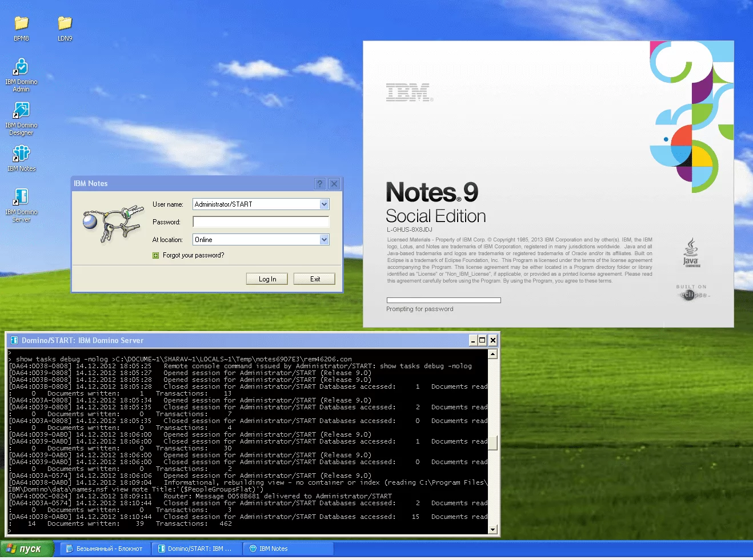Click the help question mark in login dialog

pyautogui.click(x=320, y=184)
